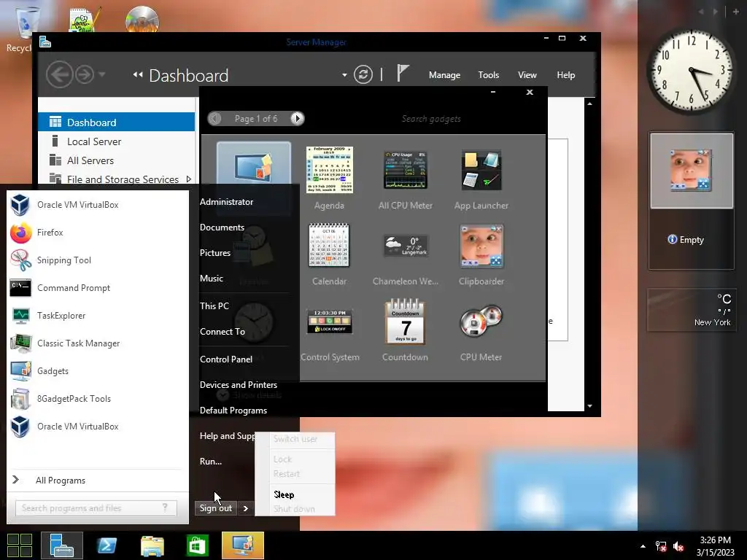Open navigation history dropdown arrow
The width and height of the screenshot is (747, 560).
pos(101,75)
